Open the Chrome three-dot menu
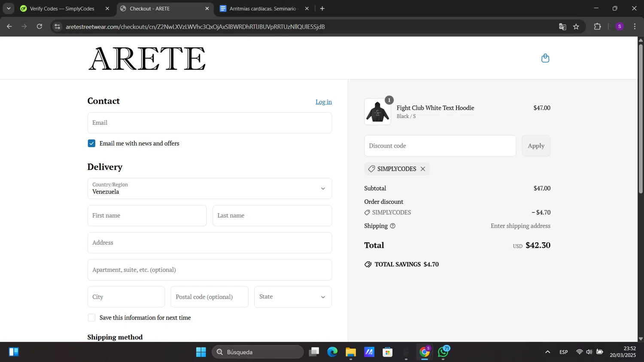The image size is (644, 362). pyautogui.click(x=635, y=27)
